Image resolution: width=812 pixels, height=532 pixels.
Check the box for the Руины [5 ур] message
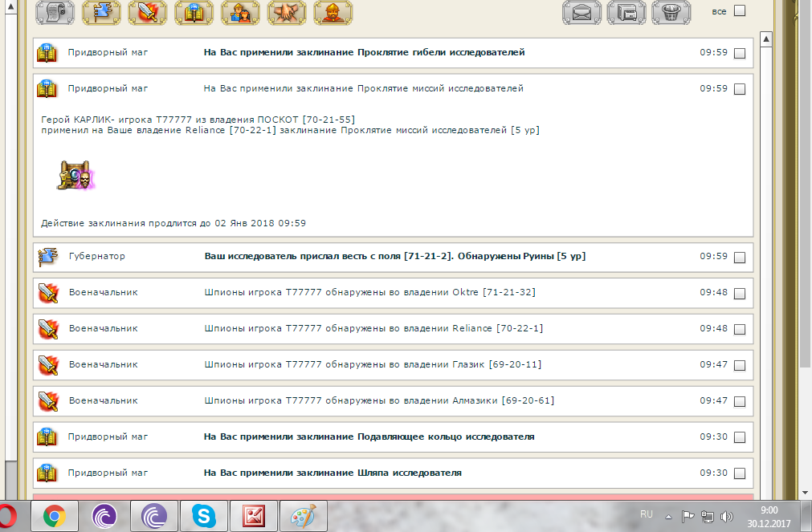point(740,258)
